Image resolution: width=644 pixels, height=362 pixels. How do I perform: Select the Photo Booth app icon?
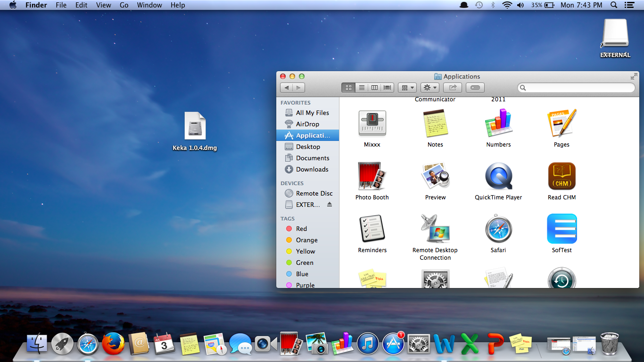pos(372,177)
